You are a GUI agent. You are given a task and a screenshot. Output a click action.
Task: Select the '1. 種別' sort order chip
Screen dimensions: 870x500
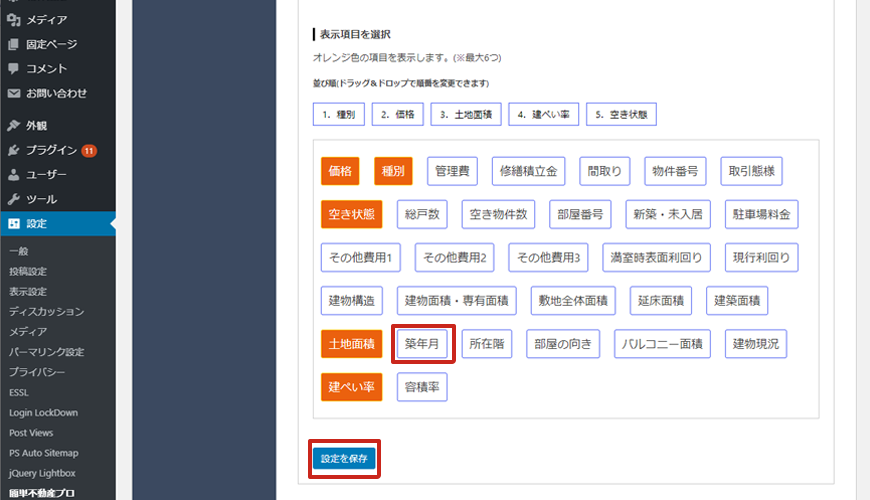(338, 115)
